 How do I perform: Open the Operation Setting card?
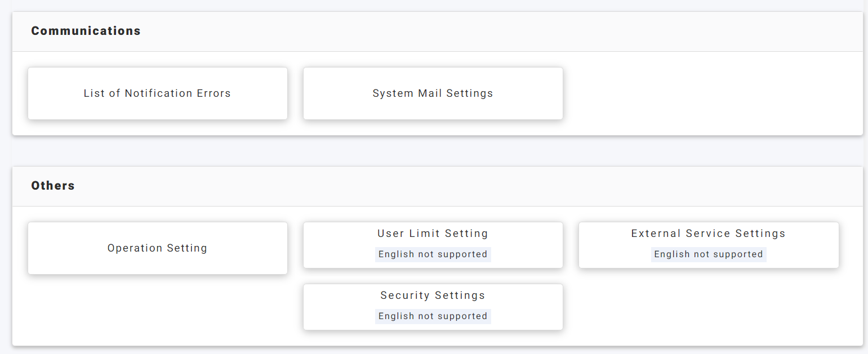[x=157, y=248]
